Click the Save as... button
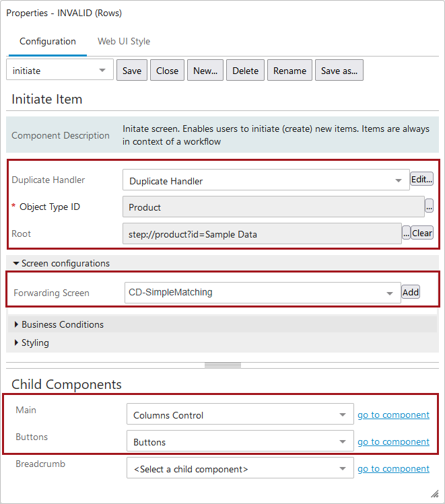The height and width of the screenshot is (504, 445). (339, 70)
